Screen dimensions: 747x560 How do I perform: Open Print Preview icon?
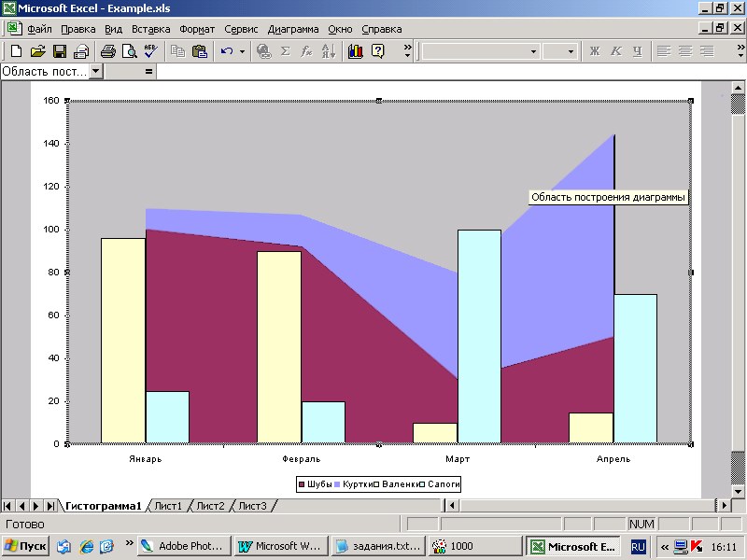pos(130,51)
